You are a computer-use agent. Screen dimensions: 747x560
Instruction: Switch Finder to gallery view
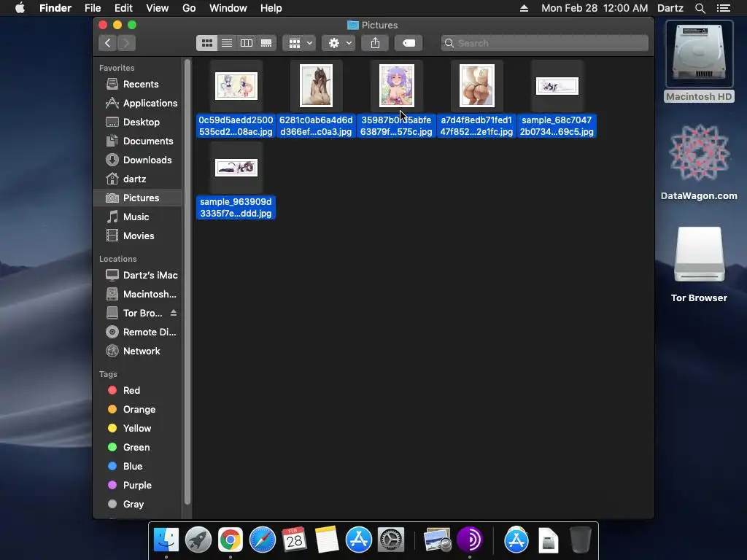266,43
